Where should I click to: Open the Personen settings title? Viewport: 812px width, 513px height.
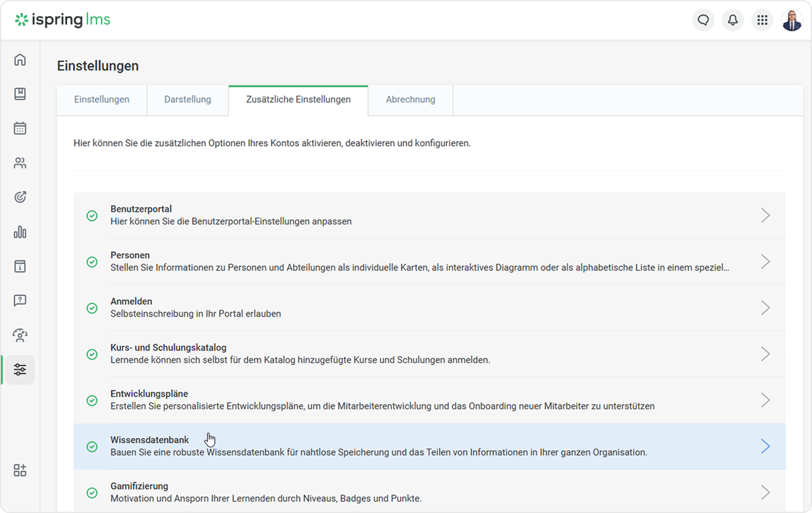coord(130,256)
